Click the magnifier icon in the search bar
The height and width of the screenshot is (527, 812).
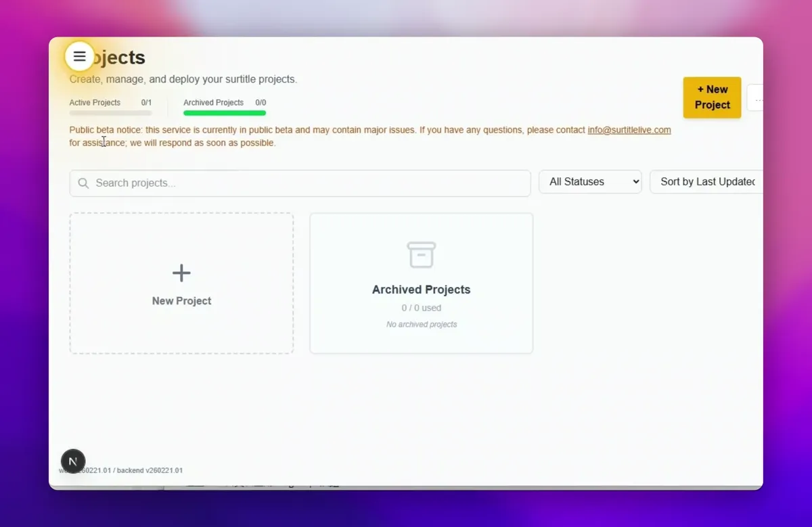(x=84, y=183)
